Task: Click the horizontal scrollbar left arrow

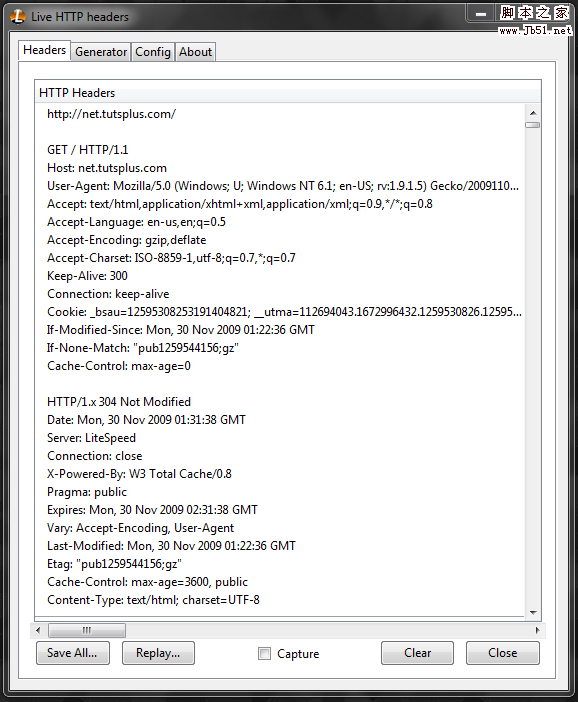Action: pos(38,630)
